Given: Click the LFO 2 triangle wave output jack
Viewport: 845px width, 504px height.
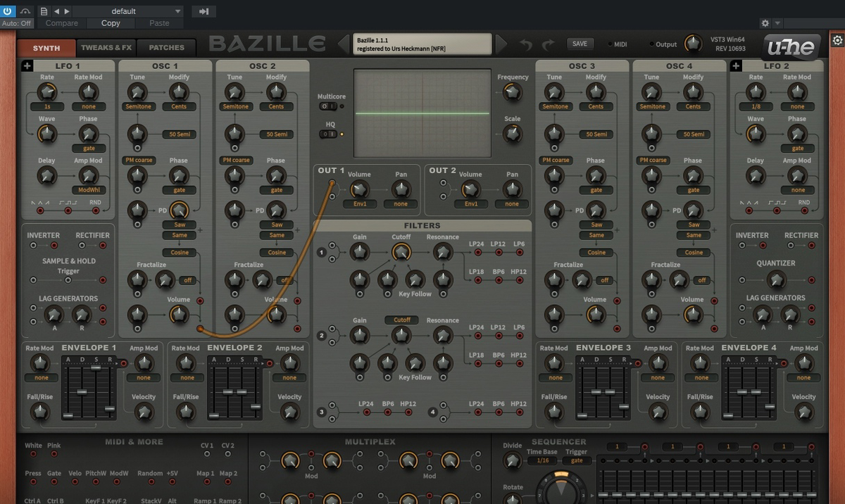Looking at the screenshot, I should [749, 210].
